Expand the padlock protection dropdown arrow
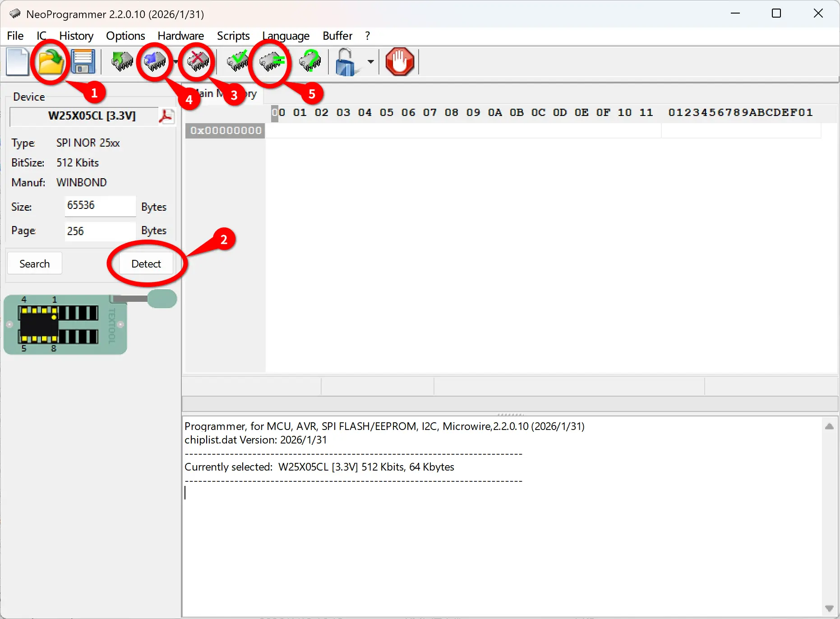 [371, 61]
